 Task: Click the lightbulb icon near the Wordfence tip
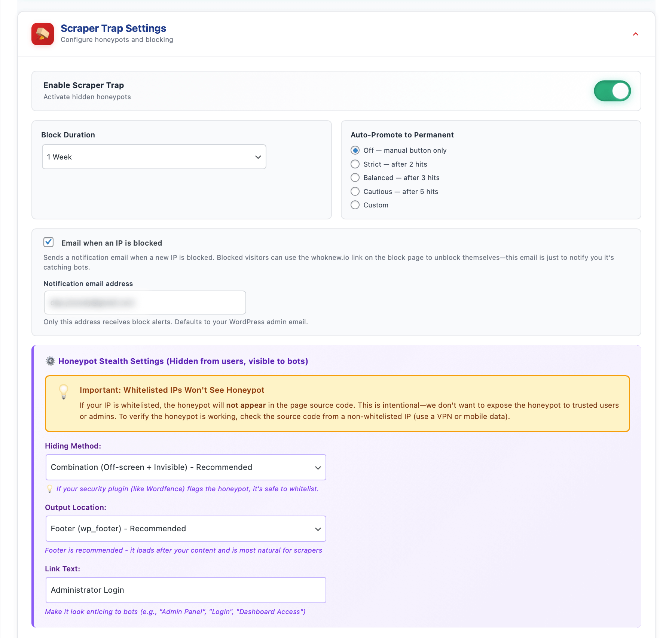pyautogui.click(x=50, y=489)
